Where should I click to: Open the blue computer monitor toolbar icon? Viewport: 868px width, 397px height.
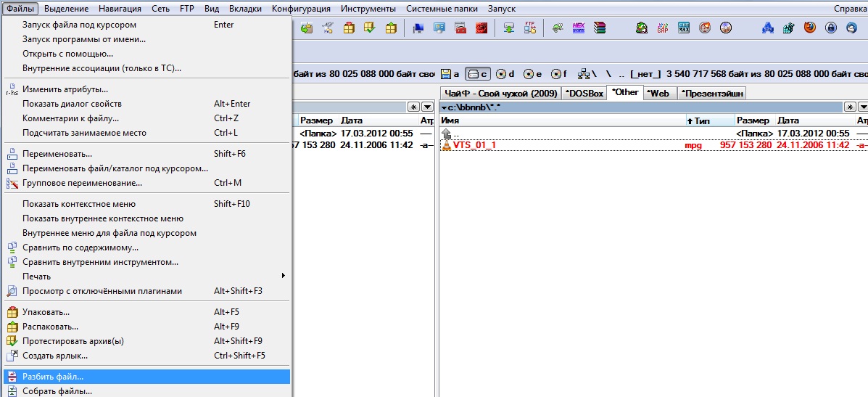(418, 28)
